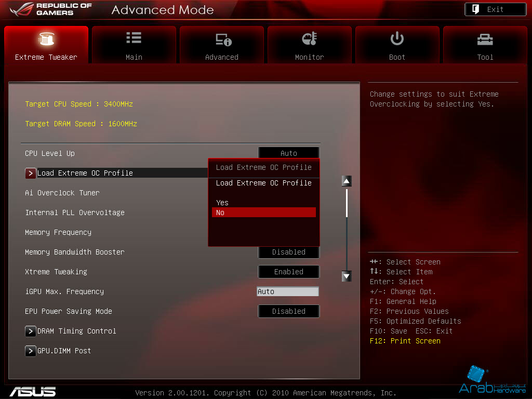Screen dimensions: 532x399
Task: Open the Extreme Tweaker tab
Action: [46, 45]
